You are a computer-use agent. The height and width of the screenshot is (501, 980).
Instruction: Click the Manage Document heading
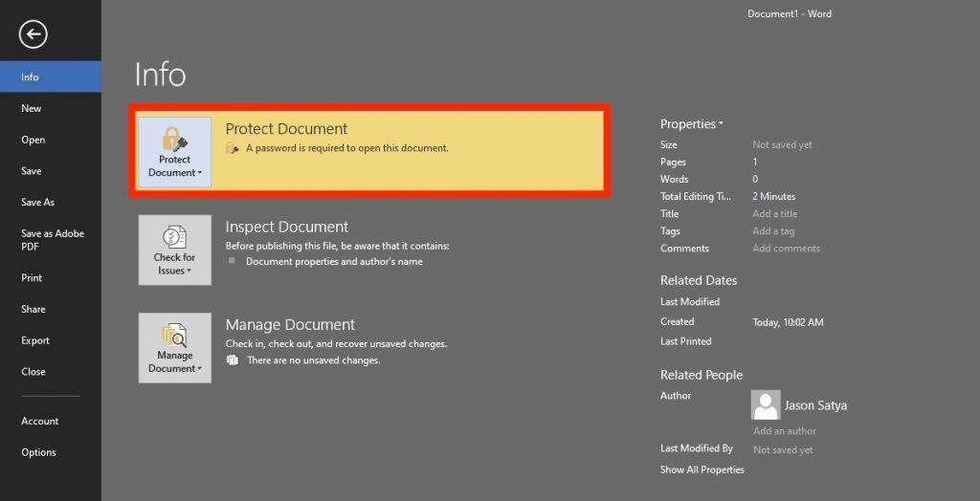290,325
